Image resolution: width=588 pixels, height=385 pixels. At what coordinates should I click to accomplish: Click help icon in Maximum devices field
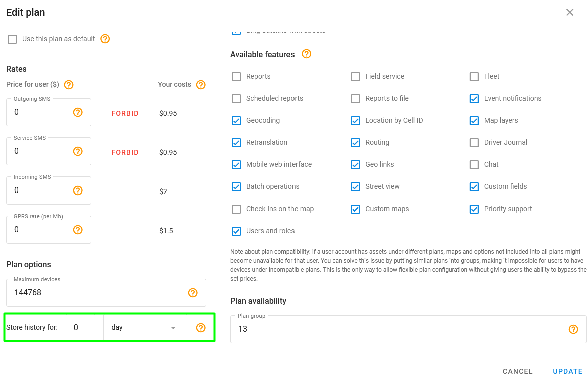coord(193,293)
